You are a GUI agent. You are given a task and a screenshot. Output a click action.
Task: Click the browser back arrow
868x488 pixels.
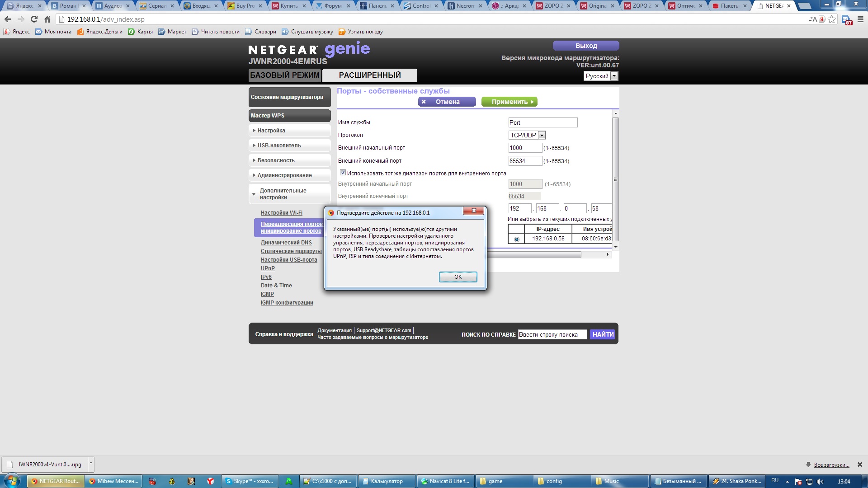8,19
